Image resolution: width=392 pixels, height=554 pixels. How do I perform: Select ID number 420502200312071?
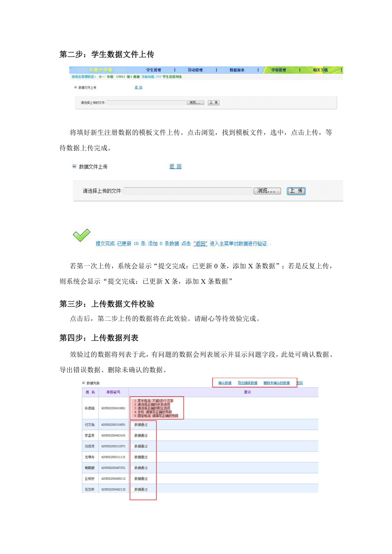[x=113, y=446]
